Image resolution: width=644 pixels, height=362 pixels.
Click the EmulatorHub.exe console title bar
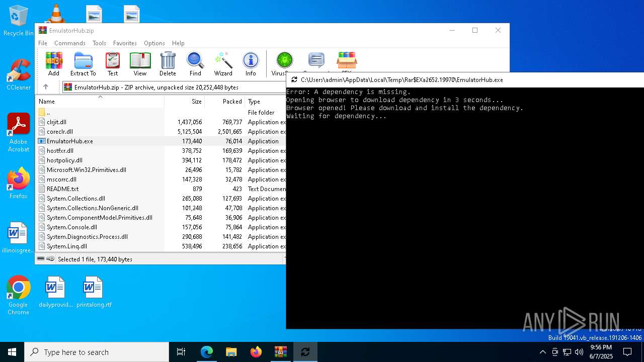[x=465, y=79]
